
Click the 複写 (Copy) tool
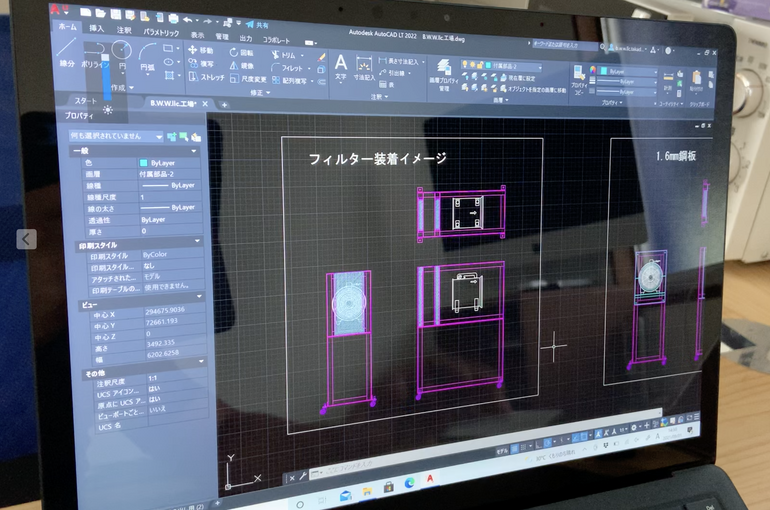coord(200,63)
